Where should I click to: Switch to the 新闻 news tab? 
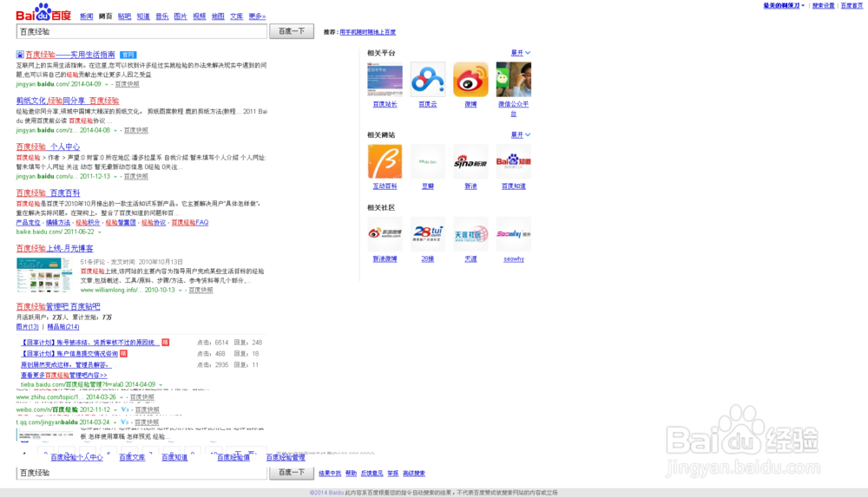tap(86, 16)
